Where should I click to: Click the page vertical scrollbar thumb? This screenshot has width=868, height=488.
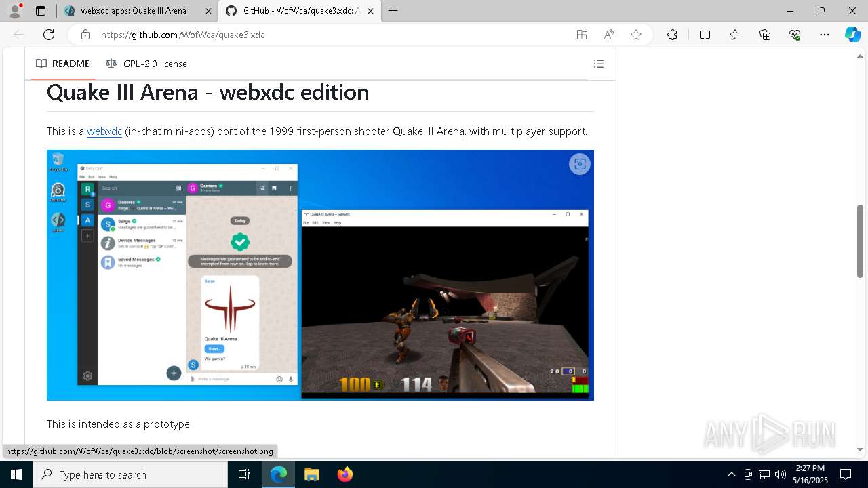[x=860, y=241]
